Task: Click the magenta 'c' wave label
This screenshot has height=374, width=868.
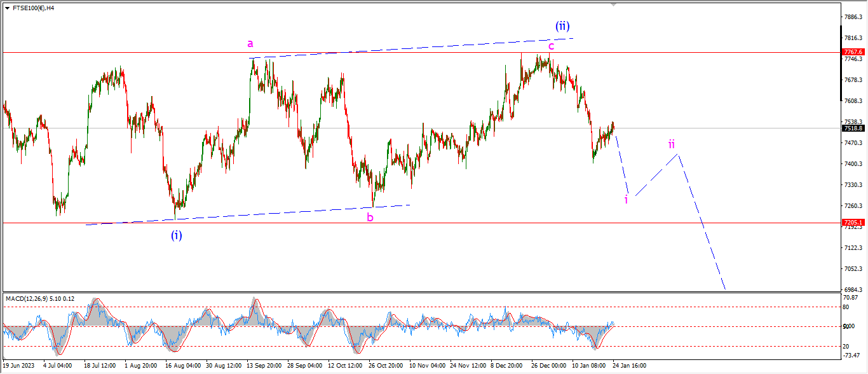Action: 551,46
